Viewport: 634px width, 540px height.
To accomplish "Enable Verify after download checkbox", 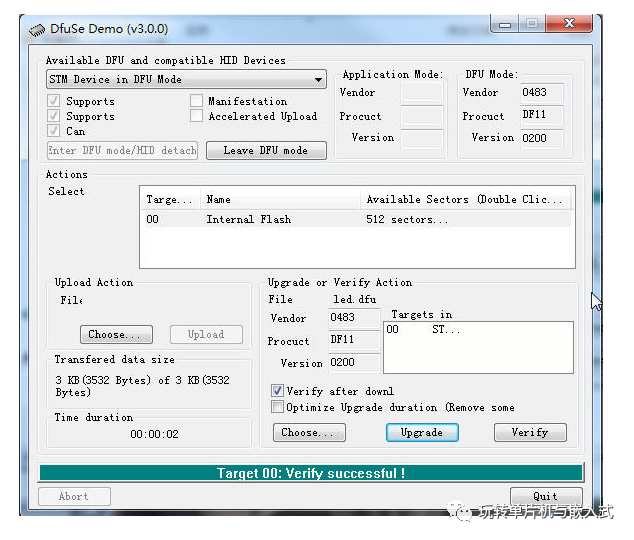I will pos(277,391).
